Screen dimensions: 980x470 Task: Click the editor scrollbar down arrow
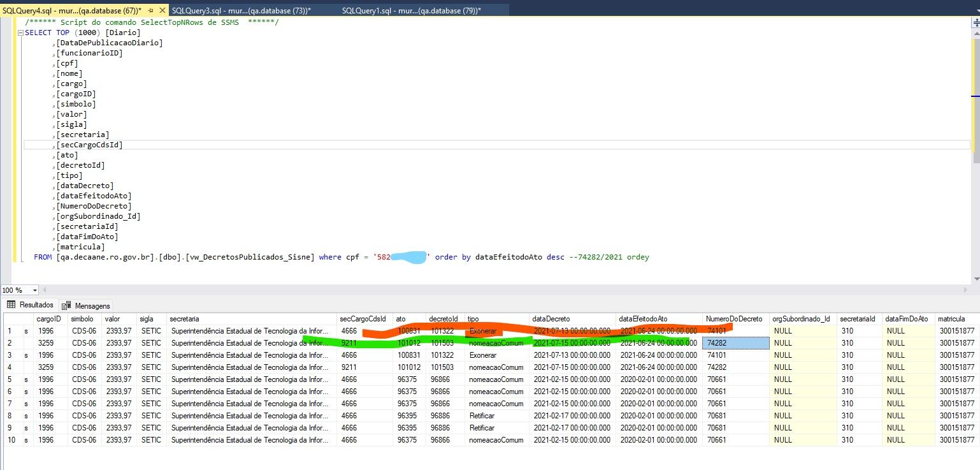[976, 279]
